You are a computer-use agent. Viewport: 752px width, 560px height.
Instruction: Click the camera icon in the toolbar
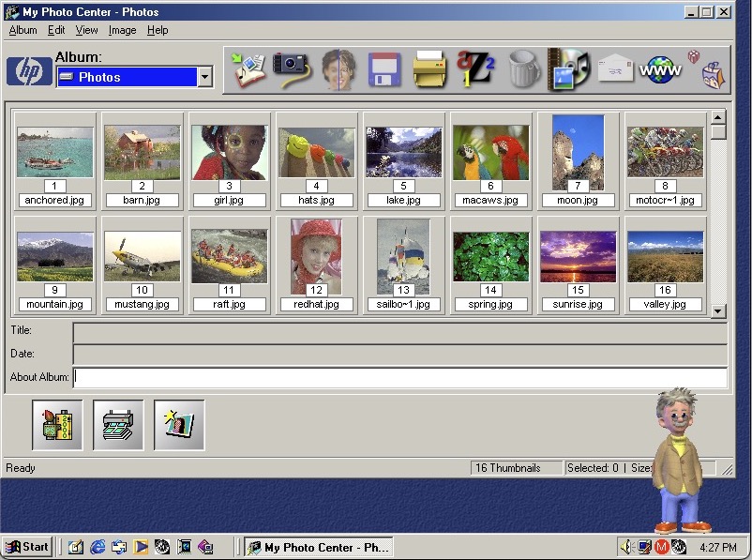click(x=292, y=68)
